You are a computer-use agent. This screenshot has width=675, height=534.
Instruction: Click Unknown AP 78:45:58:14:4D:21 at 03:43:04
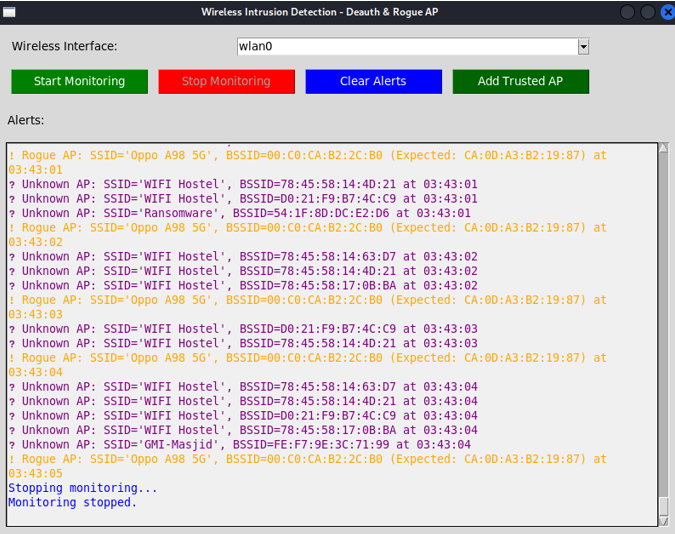pos(243,401)
